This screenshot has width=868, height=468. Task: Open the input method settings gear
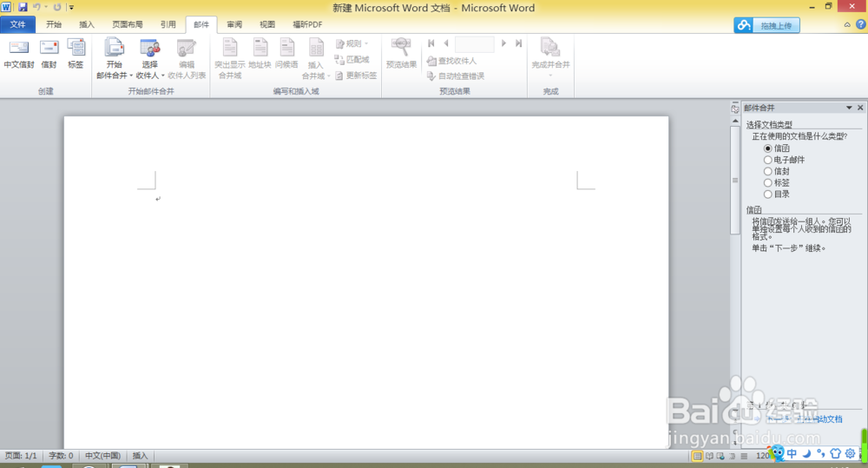(851, 453)
